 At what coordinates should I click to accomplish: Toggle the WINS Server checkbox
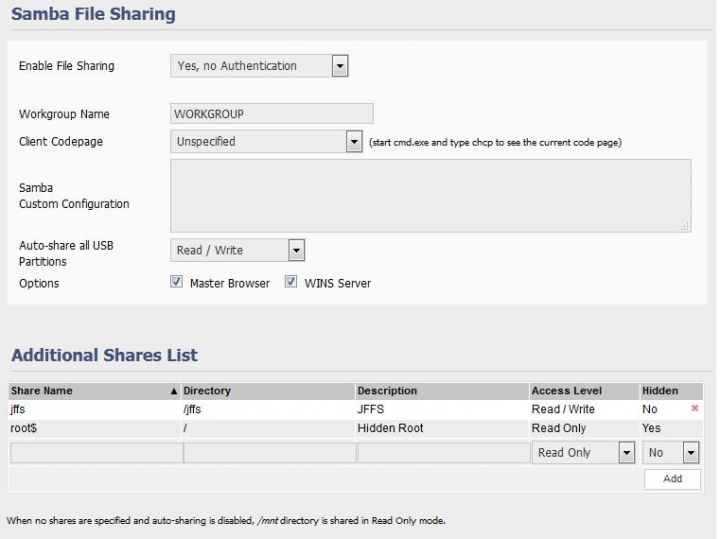[x=291, y=281]
